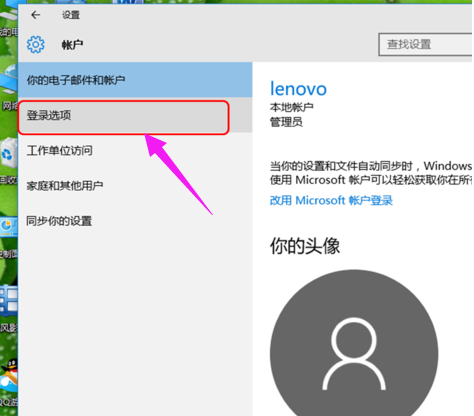Screen dimensions: 474x416
Task: Click the gray user avatar picture
Action: 354,343
